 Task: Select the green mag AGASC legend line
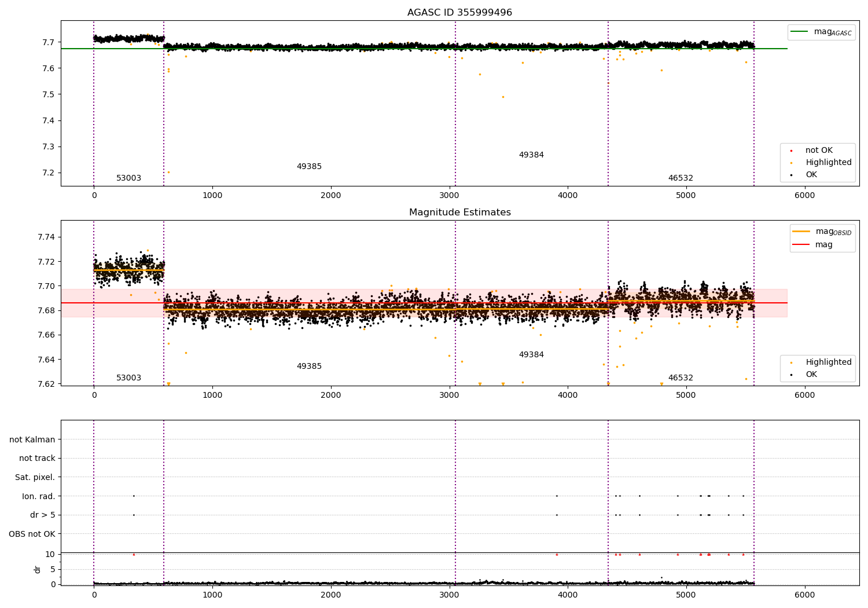(x=799, y=32)
